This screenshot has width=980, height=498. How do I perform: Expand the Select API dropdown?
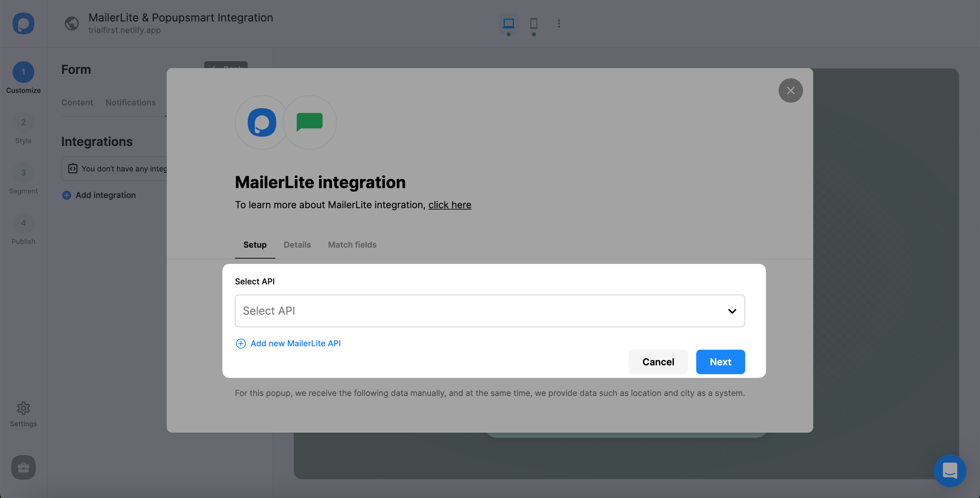pos(490,311)
